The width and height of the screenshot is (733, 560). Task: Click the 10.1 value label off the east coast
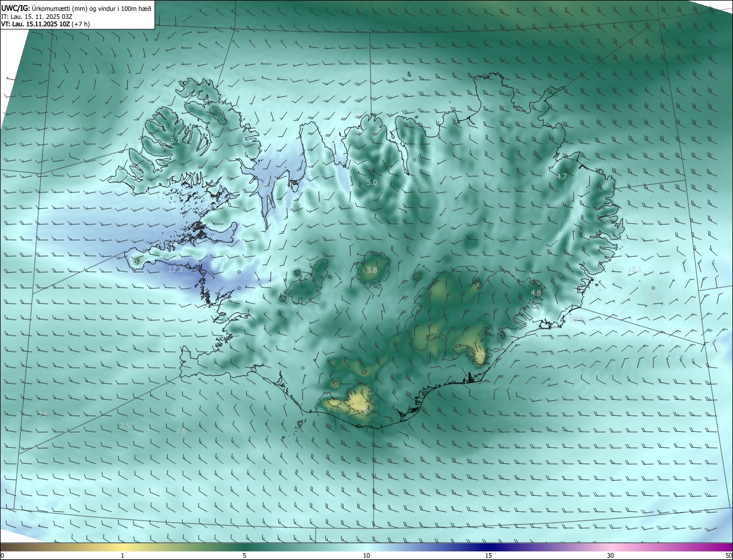[x=635, y=269]
